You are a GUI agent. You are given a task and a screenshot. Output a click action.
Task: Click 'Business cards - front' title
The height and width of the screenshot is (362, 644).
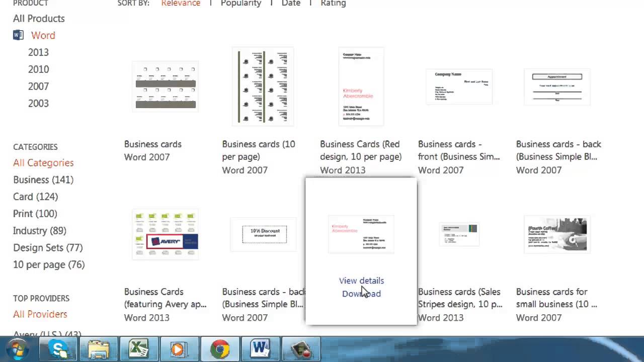pyautogui.click(x=459, y=150)
